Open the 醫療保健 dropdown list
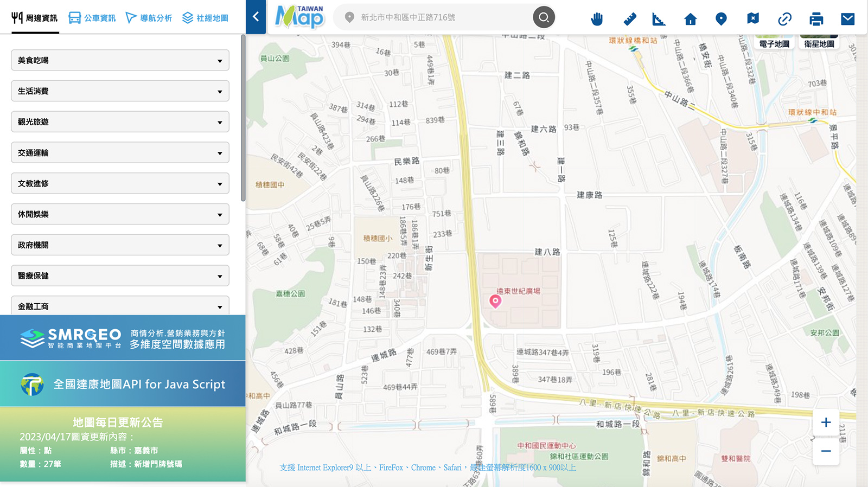Image resolution: width=868 pixels, height=487 pixels. pyautogui.click(x=120, y=275)
